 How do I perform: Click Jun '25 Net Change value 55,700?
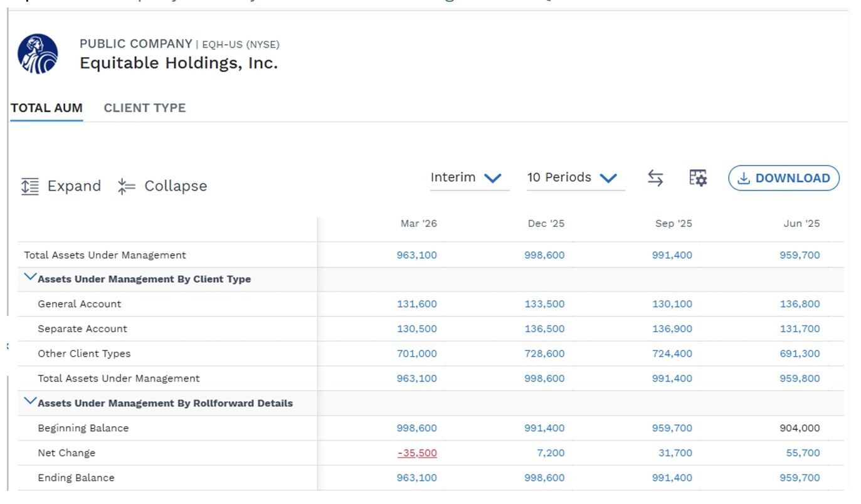(803, 453)
